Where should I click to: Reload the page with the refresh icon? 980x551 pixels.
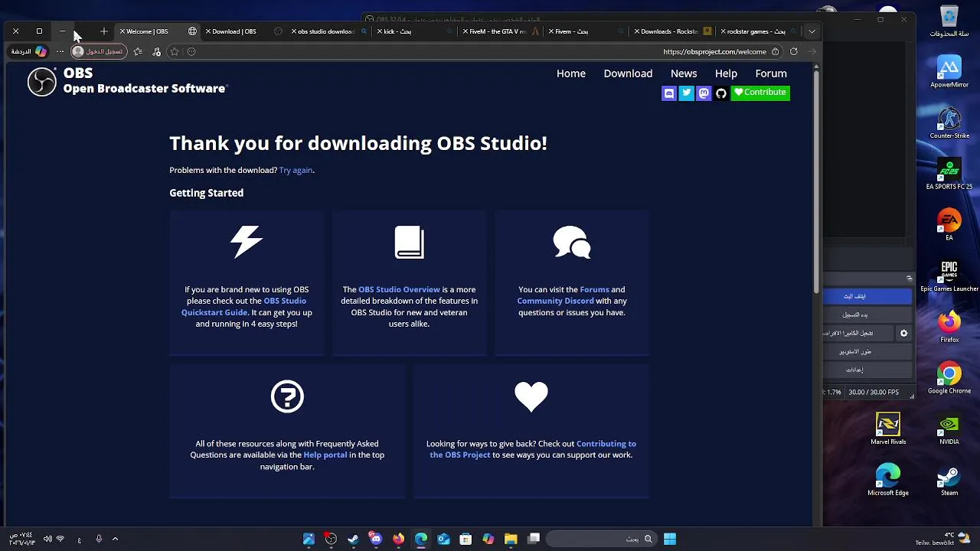794,52
